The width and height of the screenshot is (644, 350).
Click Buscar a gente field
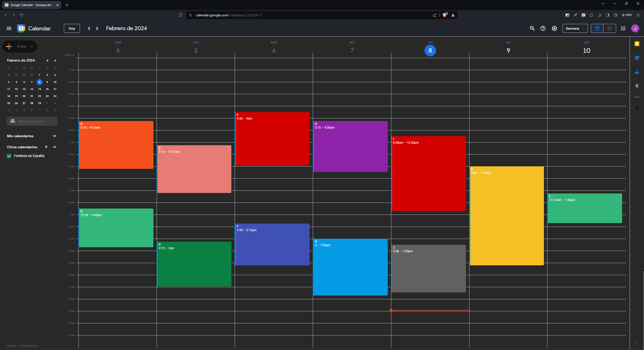32,121
